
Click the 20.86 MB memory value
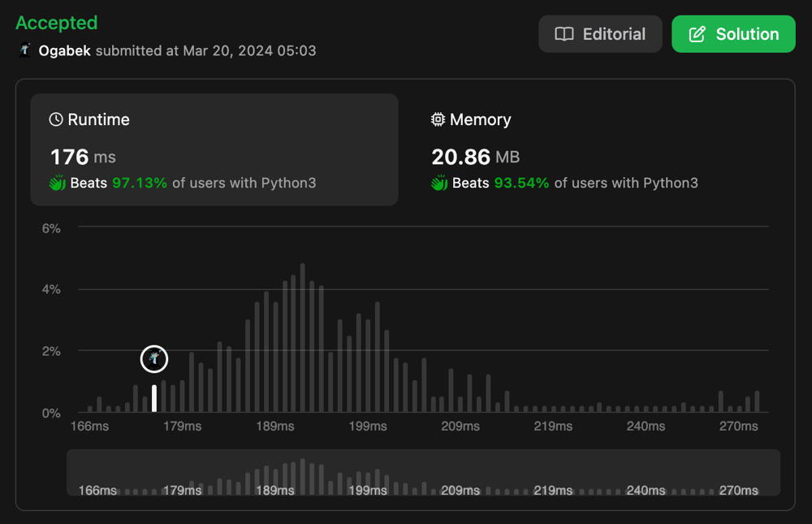tap(475, 157)
